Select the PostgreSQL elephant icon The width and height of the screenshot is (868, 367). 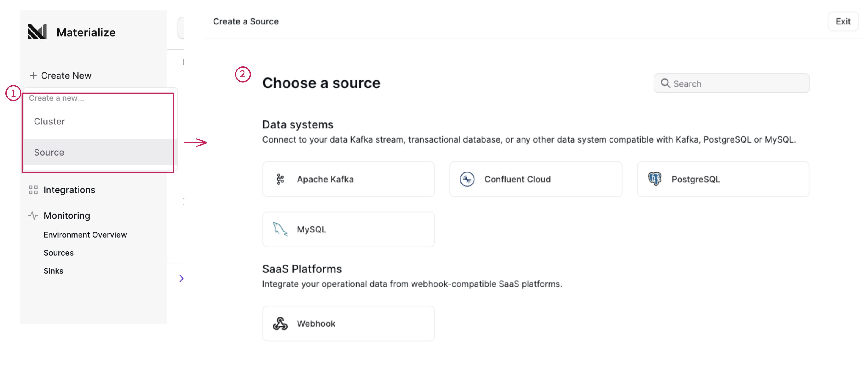click(x=654, y=179)
